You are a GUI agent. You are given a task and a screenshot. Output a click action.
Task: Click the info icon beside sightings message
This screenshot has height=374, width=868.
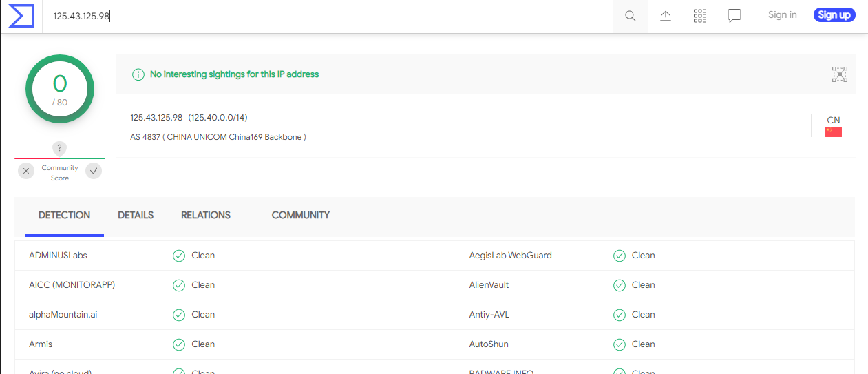(138, 74)
